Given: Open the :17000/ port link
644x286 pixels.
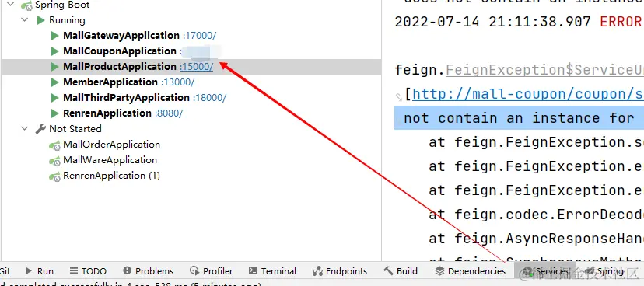Looking at the screenshot, I should pos(199,36).
